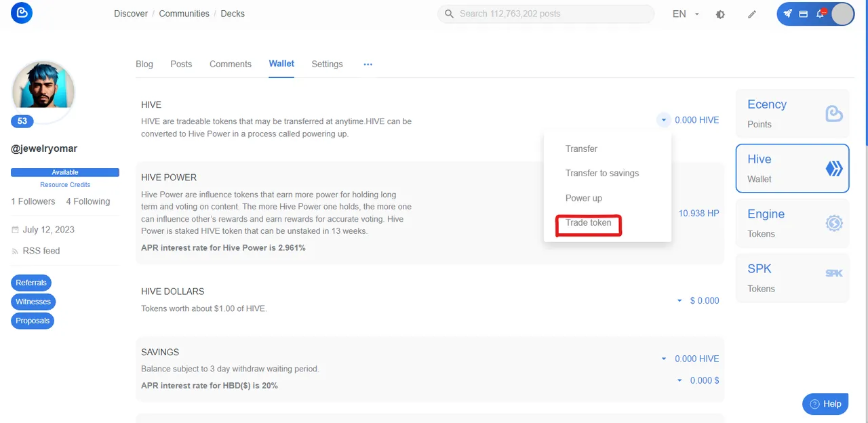Click the Engine Tokens gear icon

(x=833, y=223)
